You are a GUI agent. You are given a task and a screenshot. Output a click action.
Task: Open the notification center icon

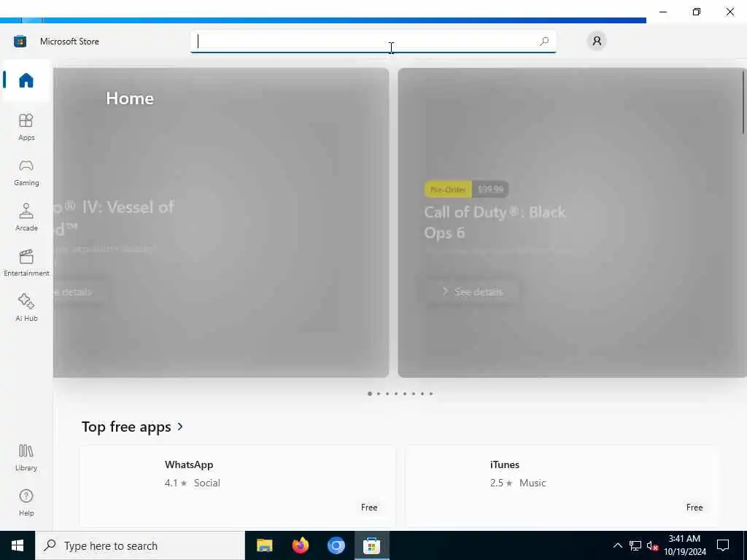coord(723,545)
